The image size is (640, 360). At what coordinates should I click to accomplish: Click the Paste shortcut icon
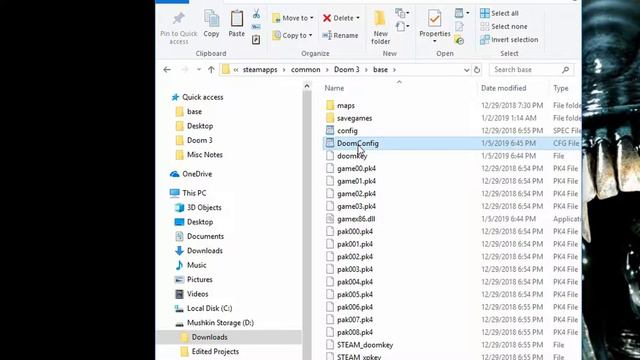[256, 40]
